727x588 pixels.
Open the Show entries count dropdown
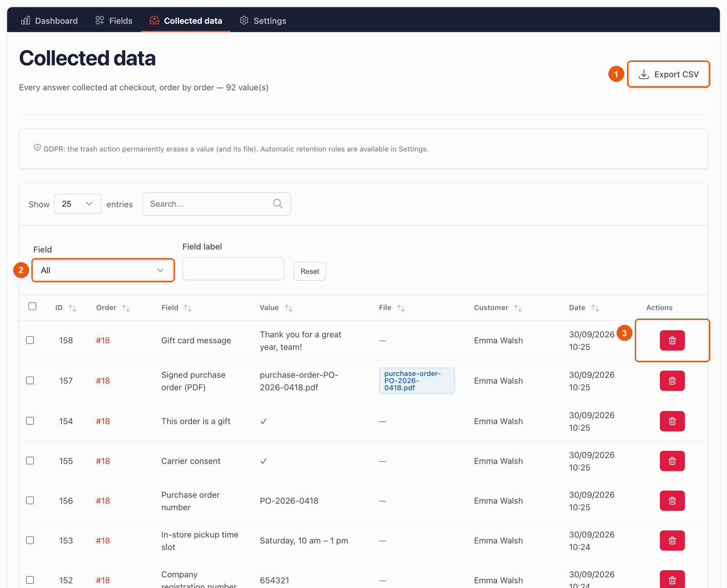[x=78, y=204]
